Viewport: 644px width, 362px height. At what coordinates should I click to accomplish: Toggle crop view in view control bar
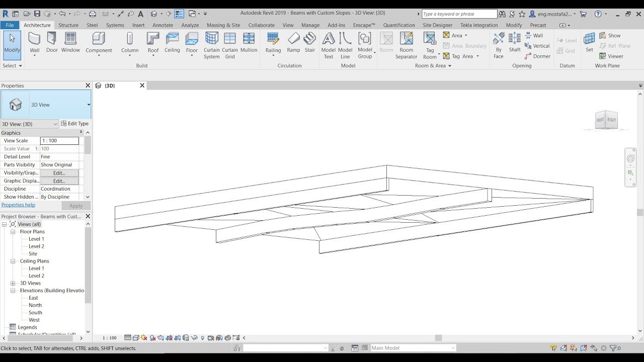pyautogui.click(x=169, y=338)
